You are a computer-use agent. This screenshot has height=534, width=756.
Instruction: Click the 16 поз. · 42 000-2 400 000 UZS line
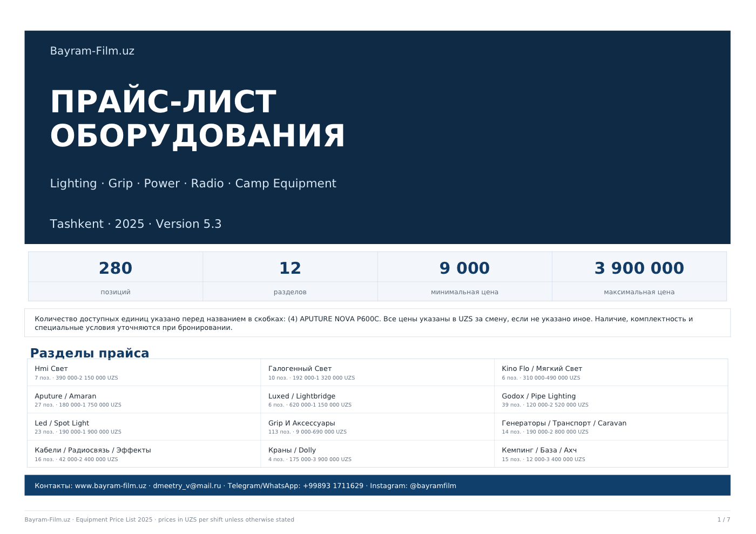(76, 459)
